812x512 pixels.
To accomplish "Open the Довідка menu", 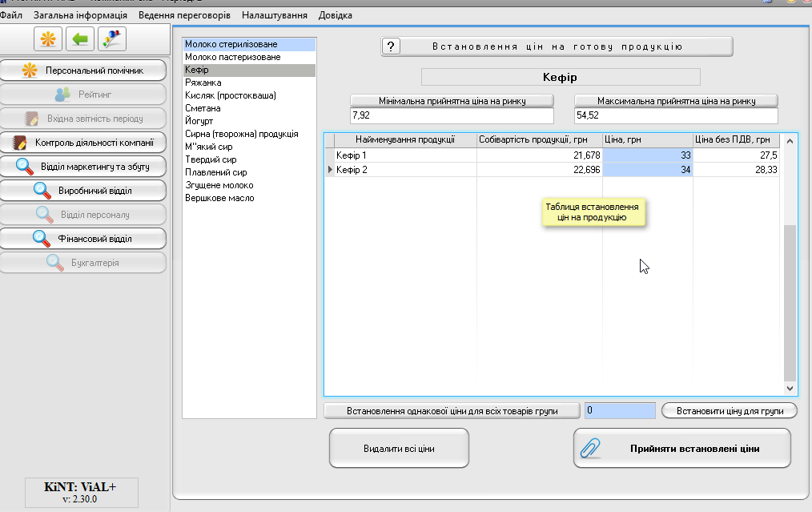I will coord(335,15).
